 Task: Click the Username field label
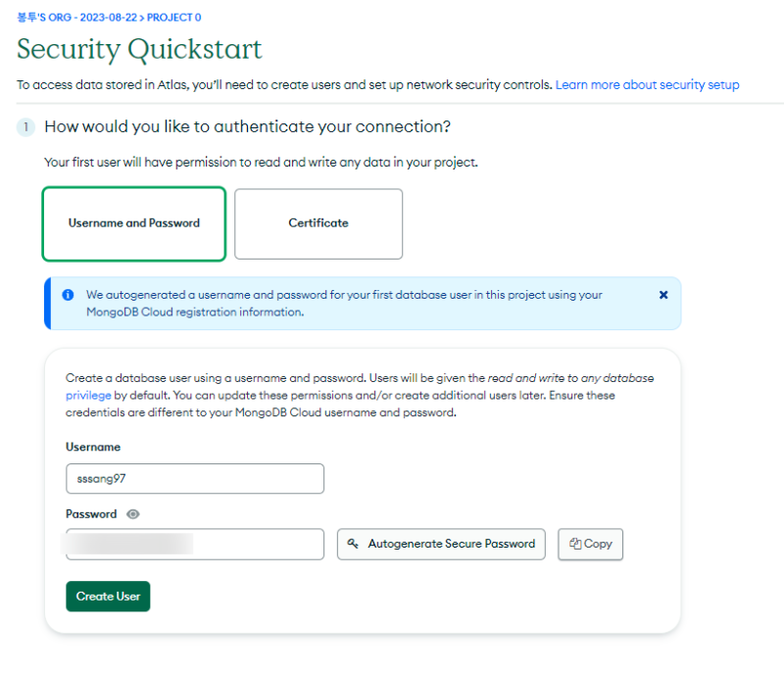tap(93, 447)
